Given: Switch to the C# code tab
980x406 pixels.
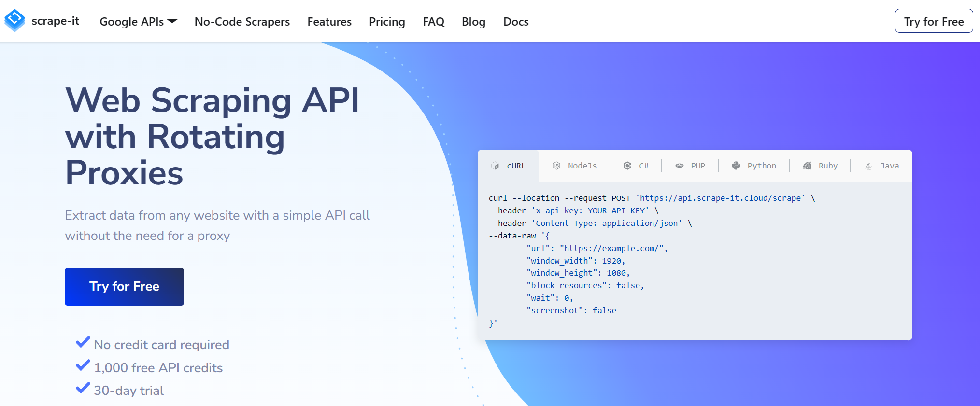Looking at the screenshot, I should coord(636,166).
